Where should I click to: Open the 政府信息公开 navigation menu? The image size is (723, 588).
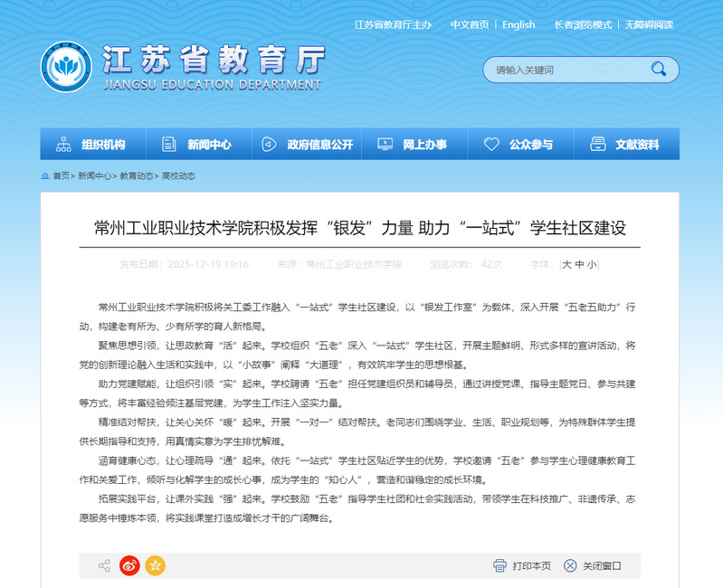[308, 144]
